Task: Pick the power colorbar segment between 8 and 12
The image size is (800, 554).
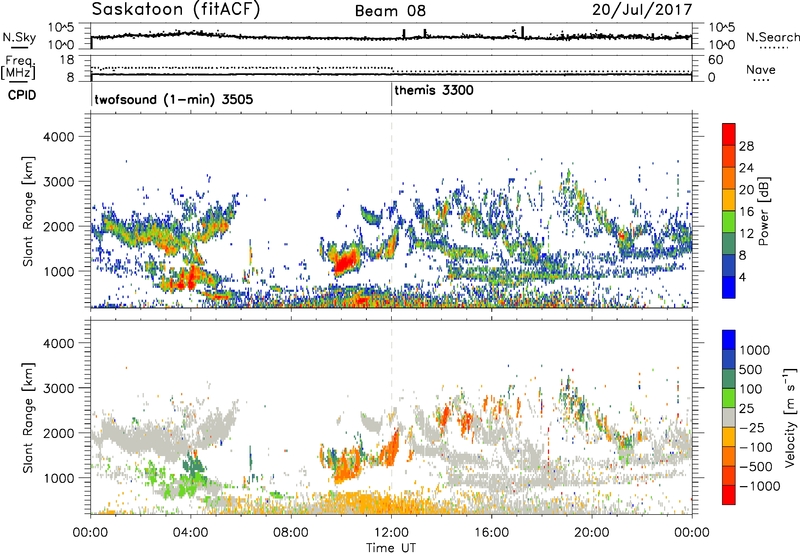Action: (x=729, y=243)
